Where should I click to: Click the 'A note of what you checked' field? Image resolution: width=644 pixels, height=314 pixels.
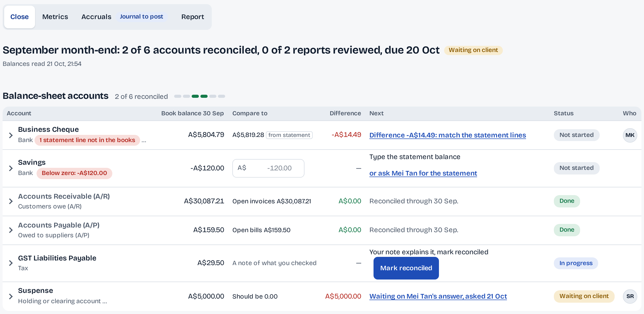[x=274, y=263]
